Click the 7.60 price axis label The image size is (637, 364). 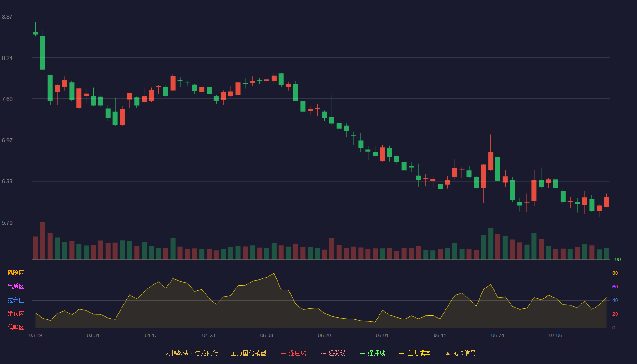7,99
